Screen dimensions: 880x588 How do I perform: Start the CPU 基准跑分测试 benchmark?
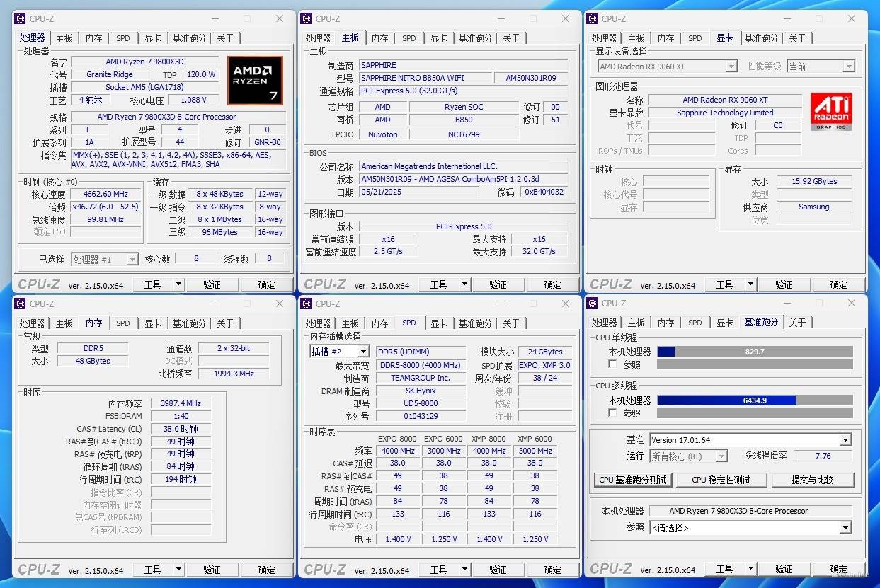pos(632,480)
